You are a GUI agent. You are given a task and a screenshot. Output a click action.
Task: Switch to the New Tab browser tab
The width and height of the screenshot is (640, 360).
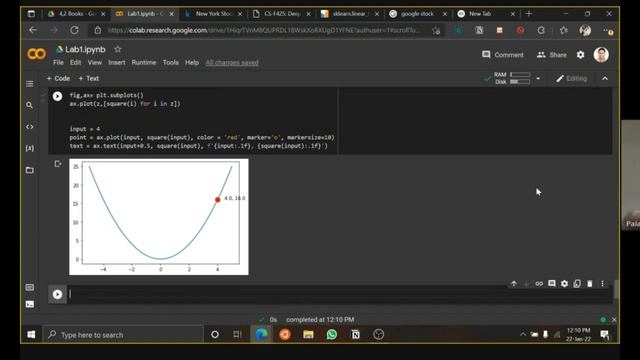[480, 14]
